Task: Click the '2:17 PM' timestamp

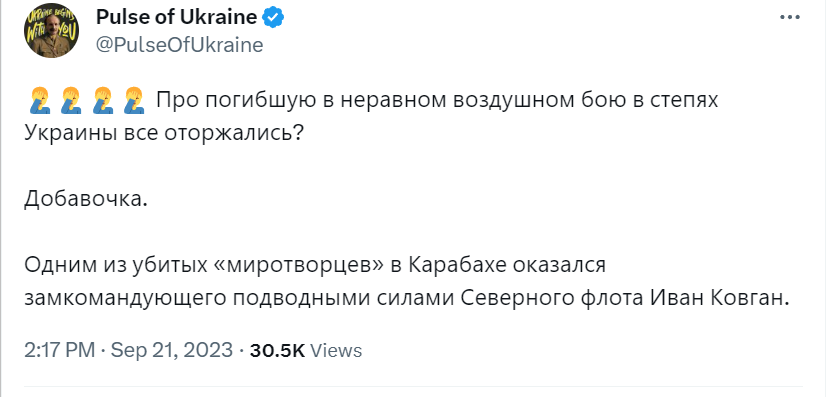Action: click(x=60, y=350)
